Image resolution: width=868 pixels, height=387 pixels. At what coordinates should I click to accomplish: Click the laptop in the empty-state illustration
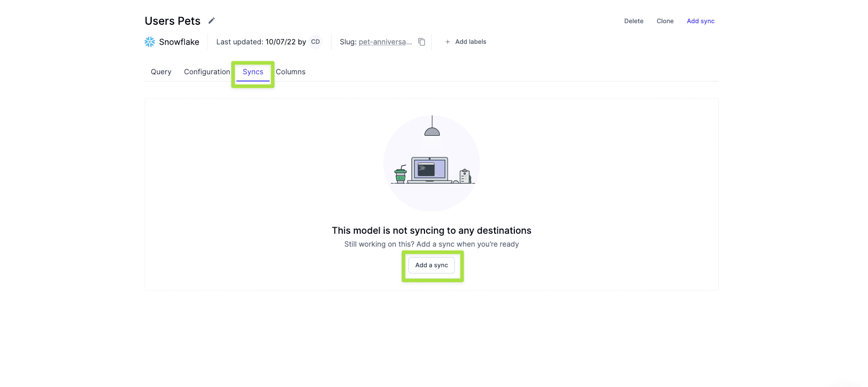(x=430, y=170)
